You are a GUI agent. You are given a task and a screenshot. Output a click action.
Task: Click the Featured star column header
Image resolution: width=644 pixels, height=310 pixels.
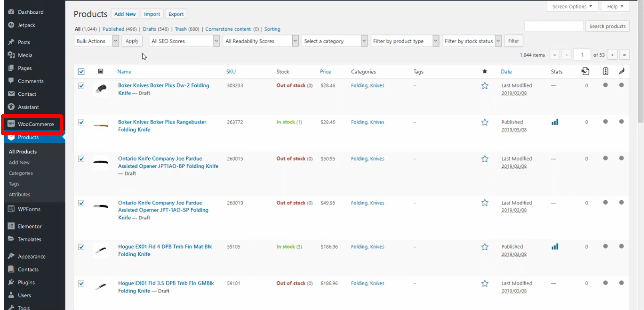click(x=484, y=71)
